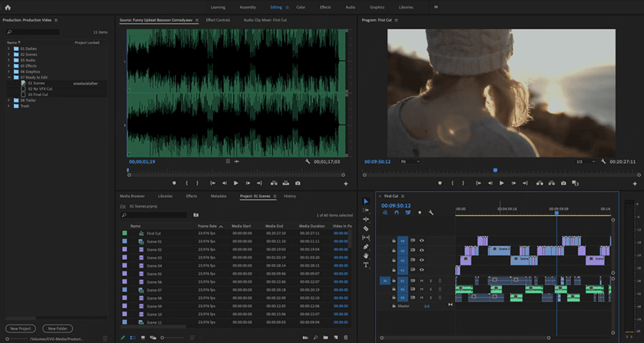Mute audio track A2
Screen dimensions: 644x343
[422, 289]
